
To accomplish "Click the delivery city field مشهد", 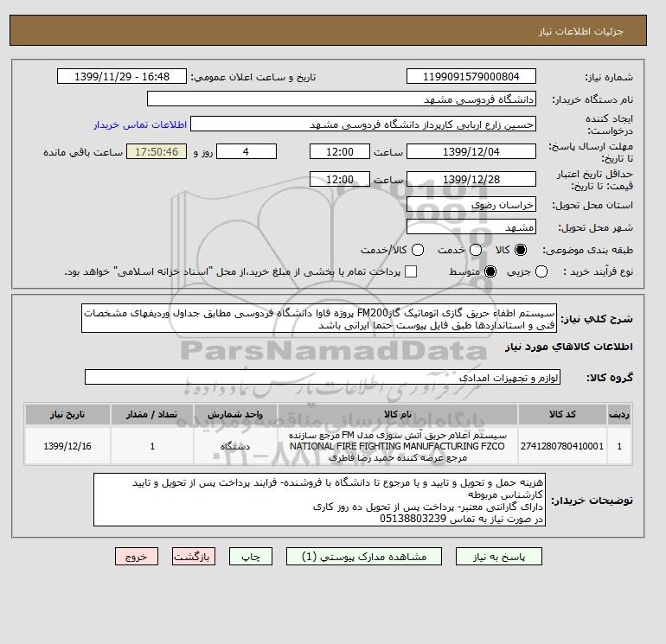I will 471,227.
